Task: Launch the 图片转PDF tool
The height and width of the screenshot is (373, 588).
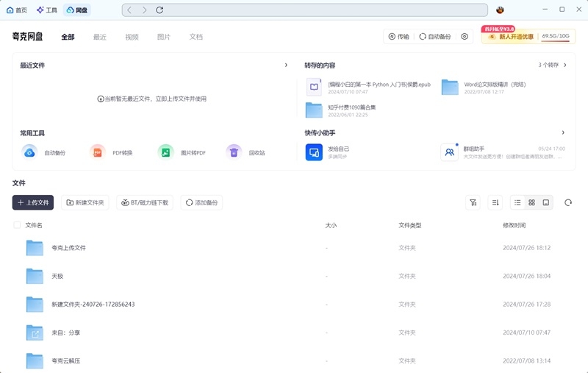Action: 182,153
